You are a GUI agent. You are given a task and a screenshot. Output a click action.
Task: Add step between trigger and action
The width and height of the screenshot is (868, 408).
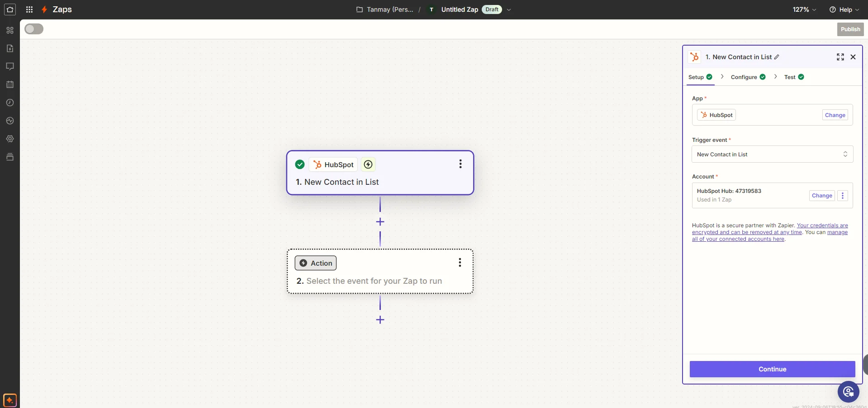[x=380, y=222]
